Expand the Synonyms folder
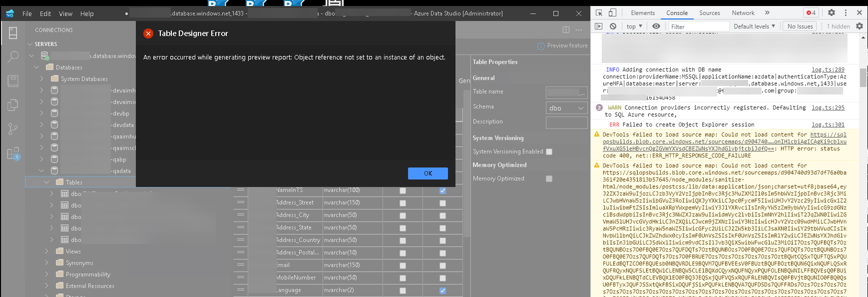This screenshot has height=297, width=868. [46, 262]
